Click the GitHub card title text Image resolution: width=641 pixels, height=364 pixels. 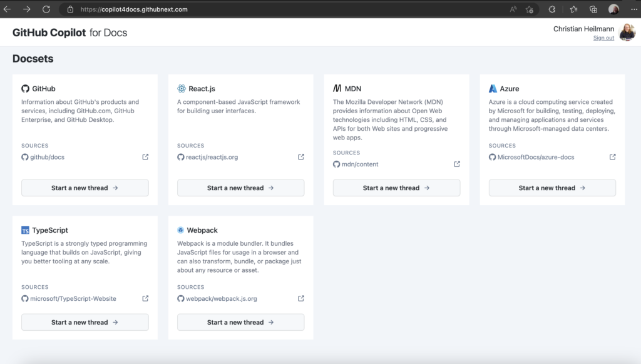click(x=44, y=89)
